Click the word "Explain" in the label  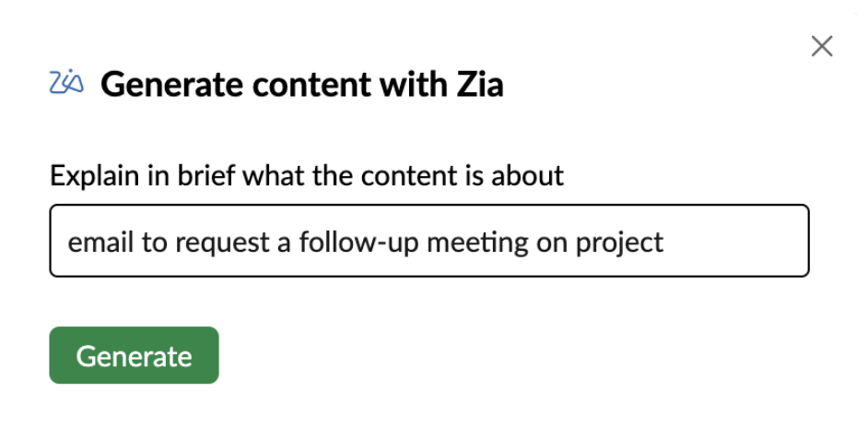[90, 175]
